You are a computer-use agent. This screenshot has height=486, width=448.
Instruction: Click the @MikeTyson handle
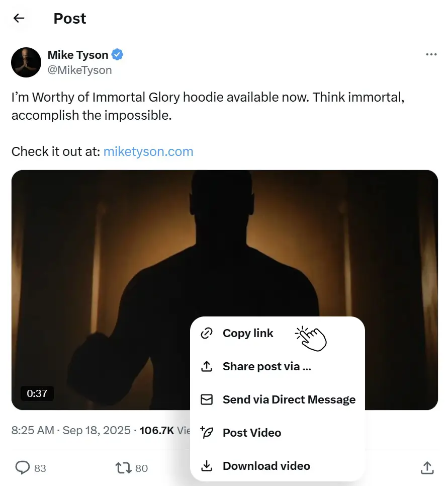[79, 70]
